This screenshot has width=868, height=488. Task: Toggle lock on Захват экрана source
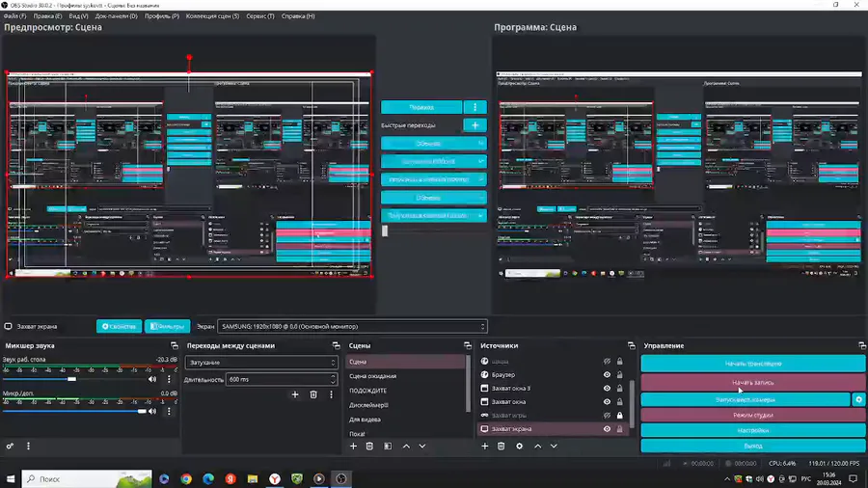pyautogui.click(x=619, y=429)
